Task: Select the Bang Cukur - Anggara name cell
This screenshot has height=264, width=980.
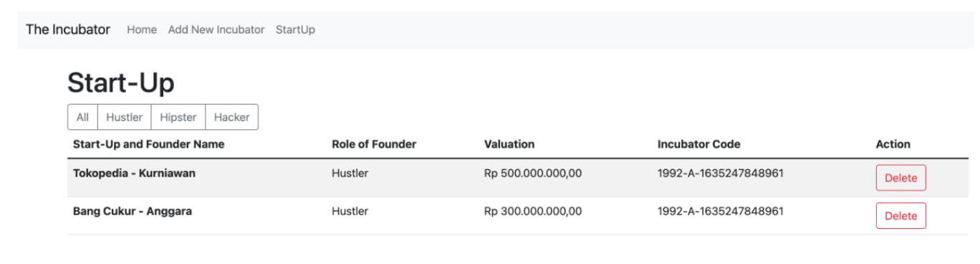Action: (133, 212)
